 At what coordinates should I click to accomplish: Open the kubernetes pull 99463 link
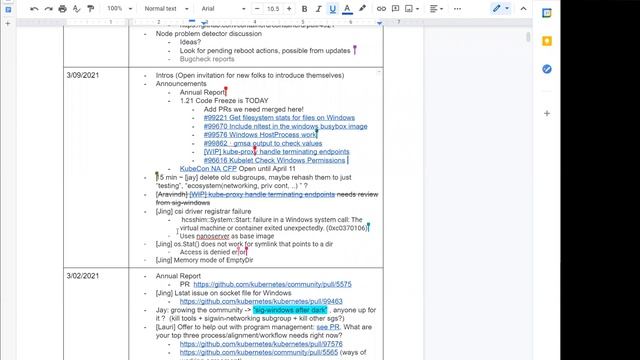point(261,301)
